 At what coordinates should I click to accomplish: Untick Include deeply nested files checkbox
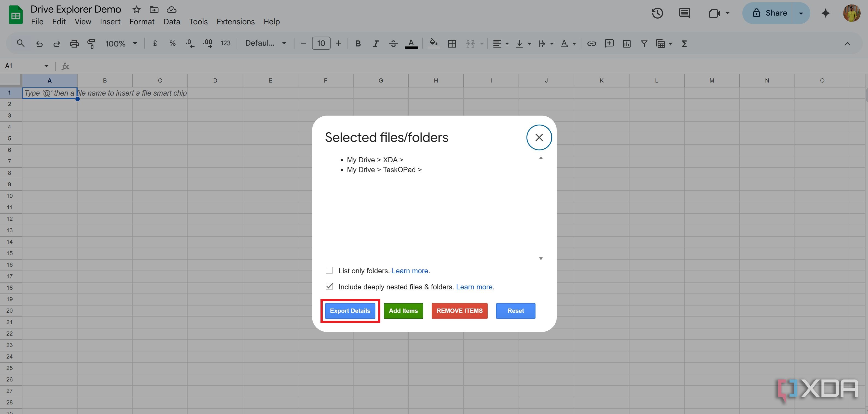pyautogui.click(x=329, y=286)
